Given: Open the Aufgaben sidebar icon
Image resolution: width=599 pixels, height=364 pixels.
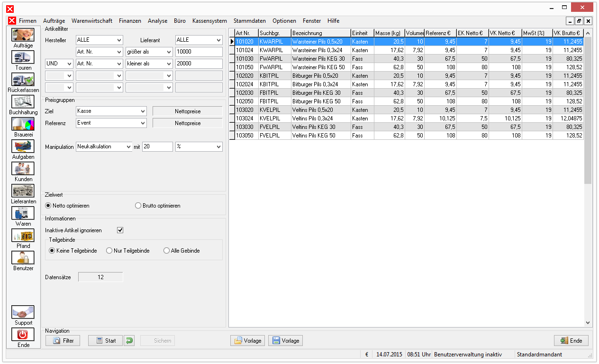Looking at the screenshot, I should pos(23,146).
